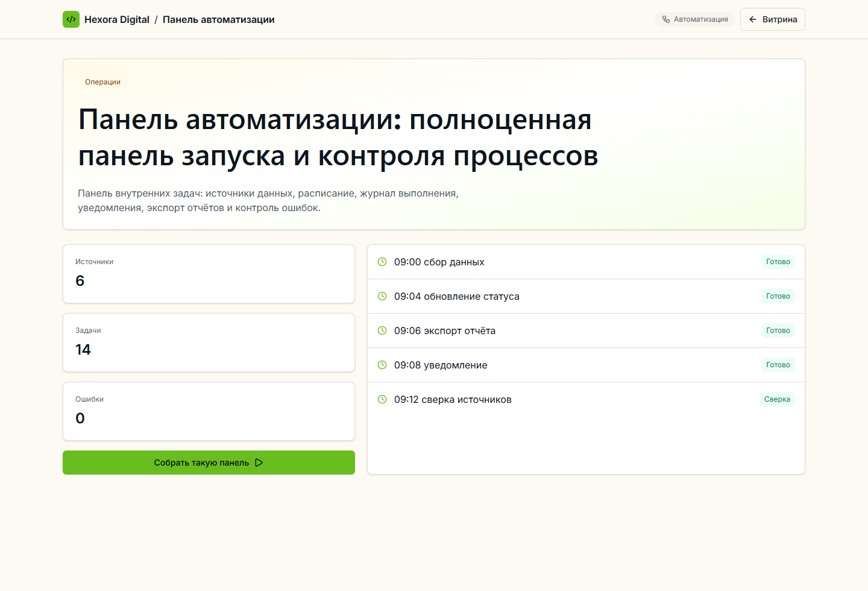868x591 pixels.
Task: Click clock icon next to 09:12 сверка источников
Action: coord(382,399)
